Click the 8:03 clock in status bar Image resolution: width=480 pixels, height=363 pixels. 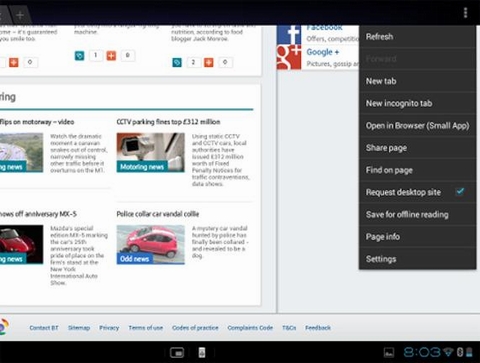point(422,352)
